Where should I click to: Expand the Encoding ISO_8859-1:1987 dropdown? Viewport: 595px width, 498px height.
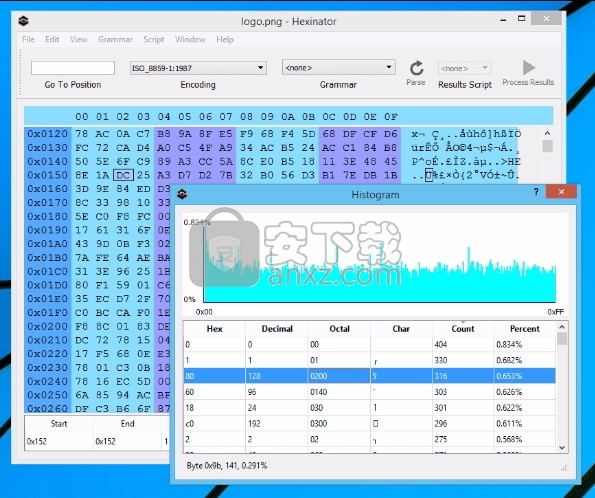pos(198,68)
